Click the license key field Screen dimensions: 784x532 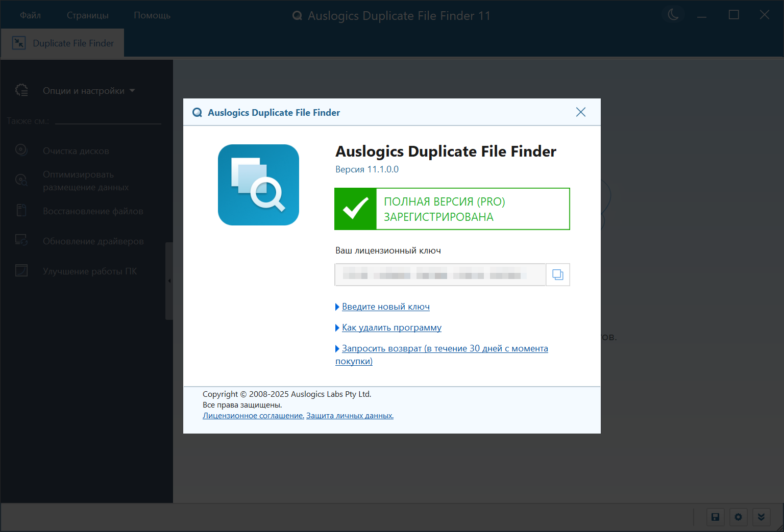tap(440, 275)
